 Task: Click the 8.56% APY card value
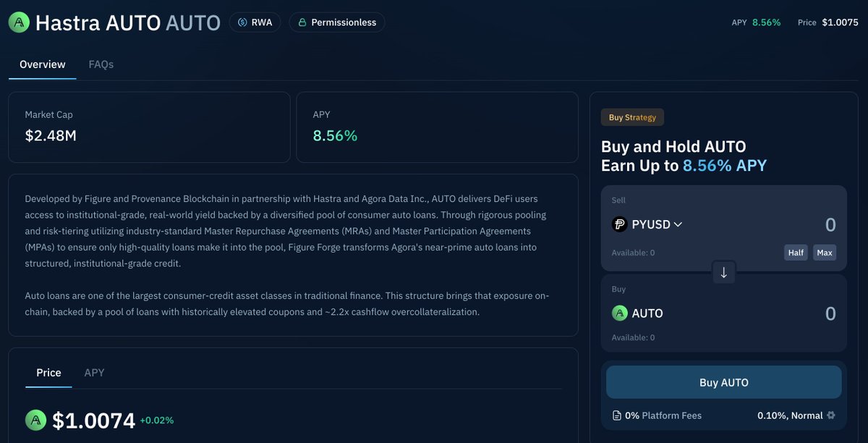coord(335,135)
